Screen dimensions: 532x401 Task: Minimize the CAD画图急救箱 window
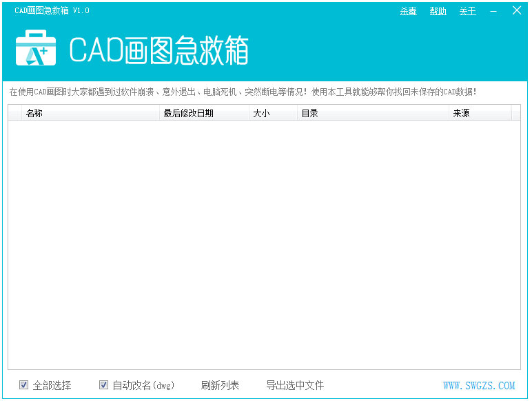(493, 11)
